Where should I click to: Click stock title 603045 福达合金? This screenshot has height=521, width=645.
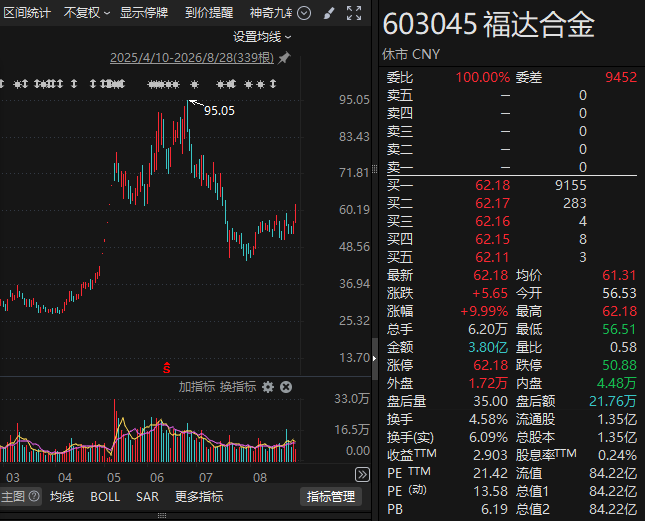click(489, 25)
